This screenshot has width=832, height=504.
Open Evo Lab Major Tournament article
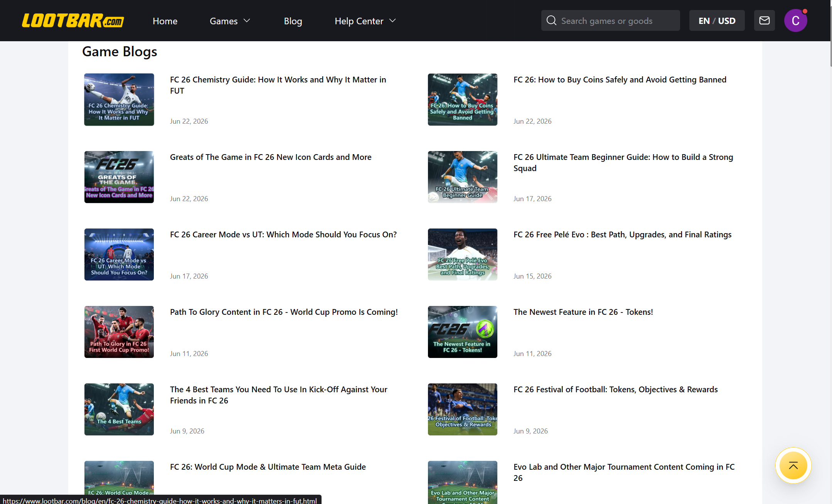624,472
